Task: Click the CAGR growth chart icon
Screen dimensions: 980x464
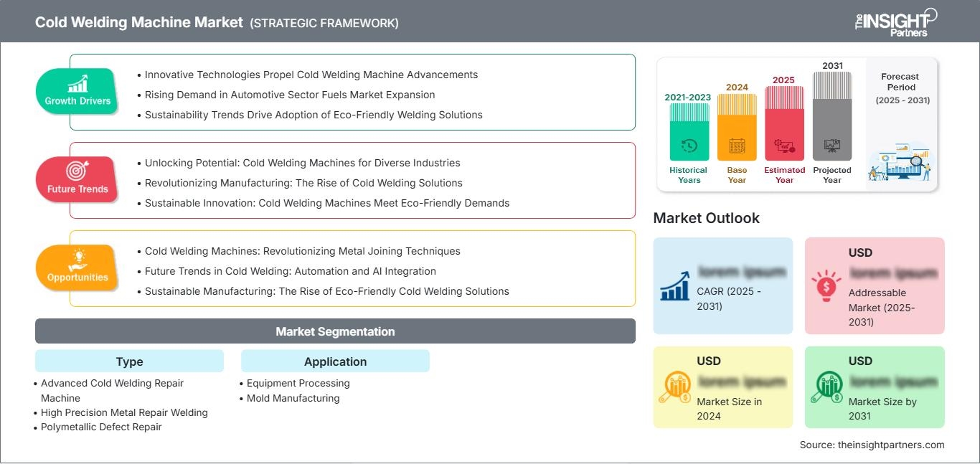Action: coord(674,286)
